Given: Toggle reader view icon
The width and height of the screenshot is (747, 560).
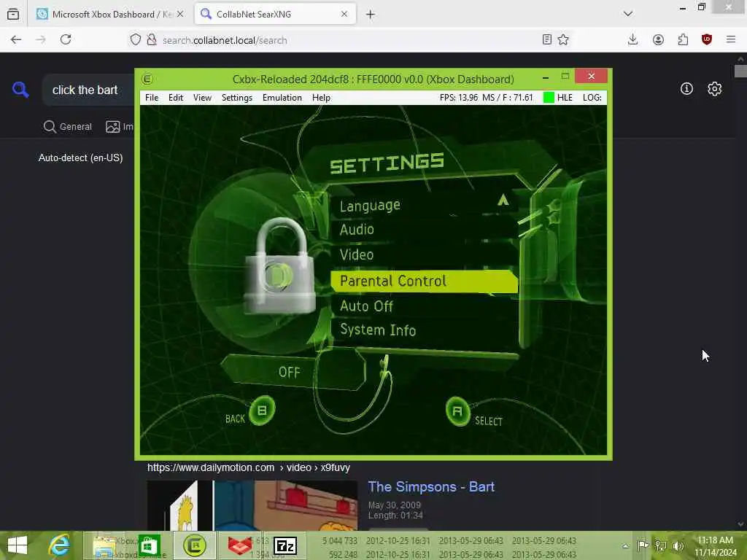Looking at the screenshot, I should pyautogui.click(x=547, y=39).
